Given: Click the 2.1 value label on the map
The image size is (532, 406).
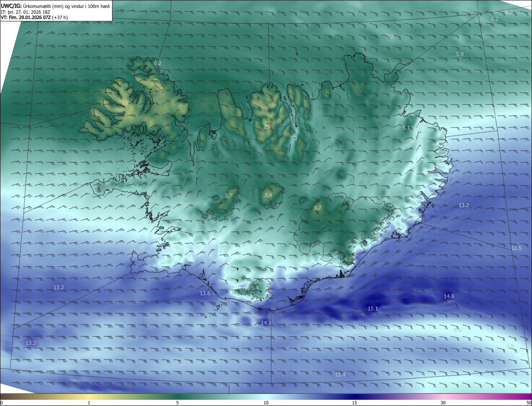Looking at the screenshot, I should (x=125, y=102).
